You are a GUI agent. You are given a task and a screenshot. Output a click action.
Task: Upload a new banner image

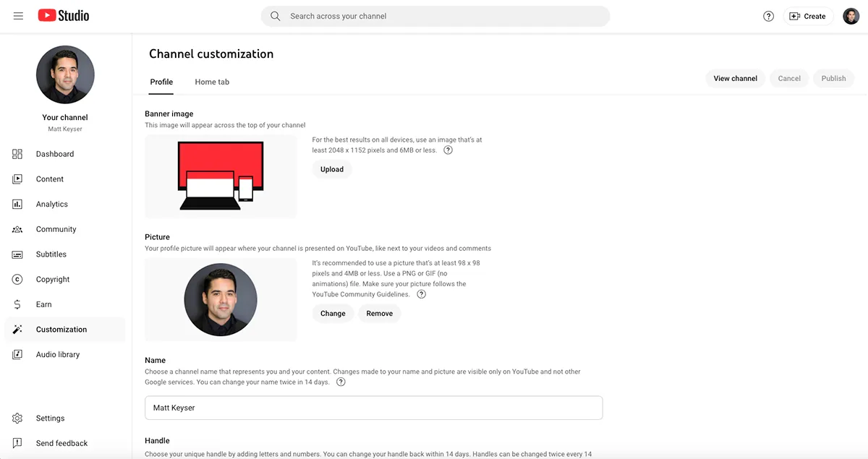tap(332, 170)
